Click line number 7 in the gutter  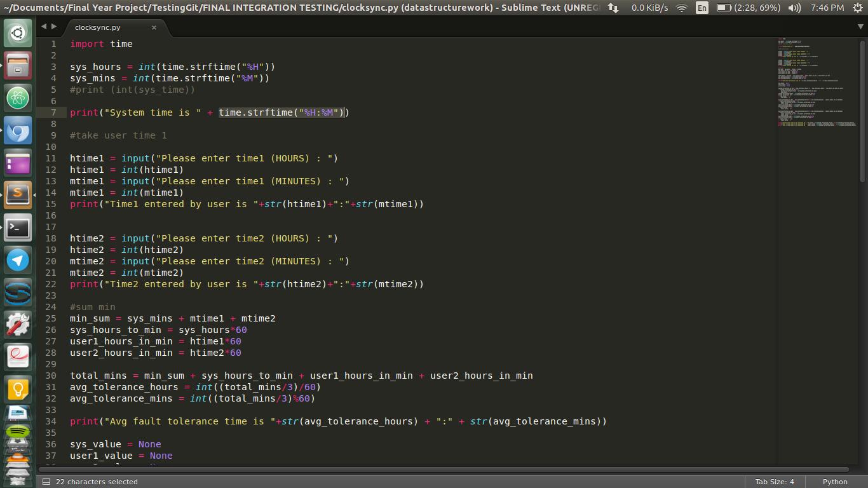tap(53, 112)
